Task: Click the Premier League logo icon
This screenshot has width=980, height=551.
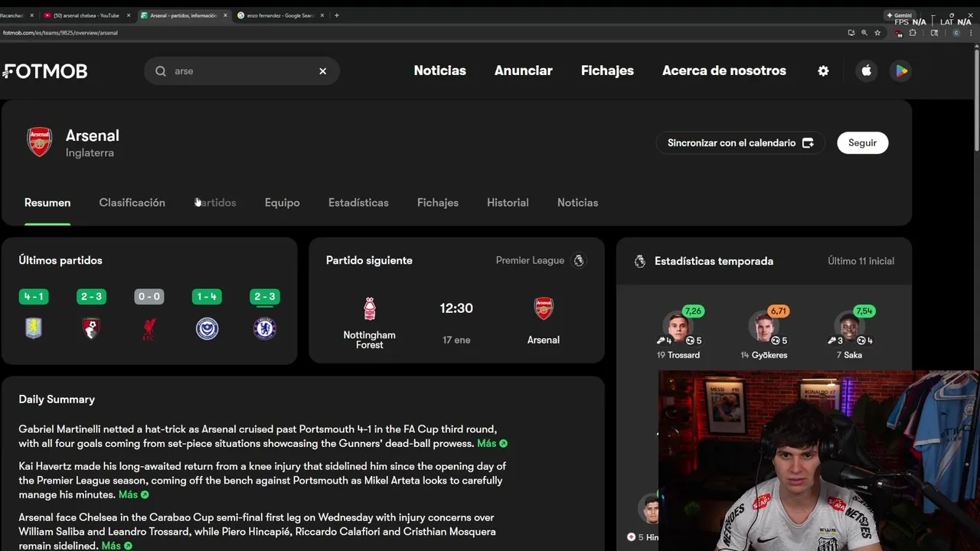Action: point(579,260)
